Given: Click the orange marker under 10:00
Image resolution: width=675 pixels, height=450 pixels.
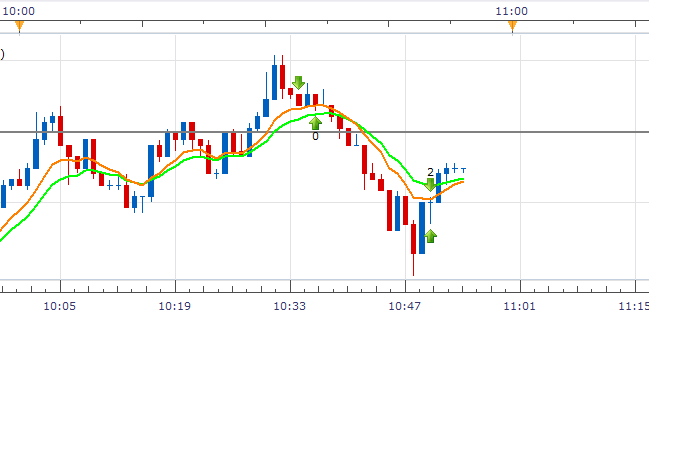Looking at the screenshot, I should pyautogui.click(x=19, y=27).
